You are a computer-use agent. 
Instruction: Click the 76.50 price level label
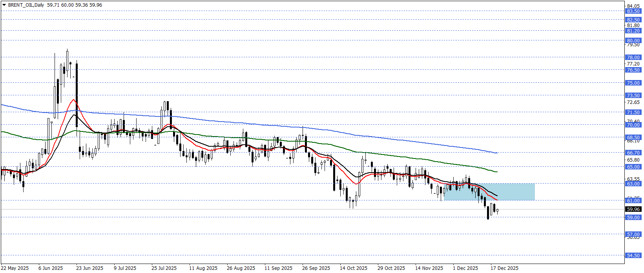click(633, 70)
